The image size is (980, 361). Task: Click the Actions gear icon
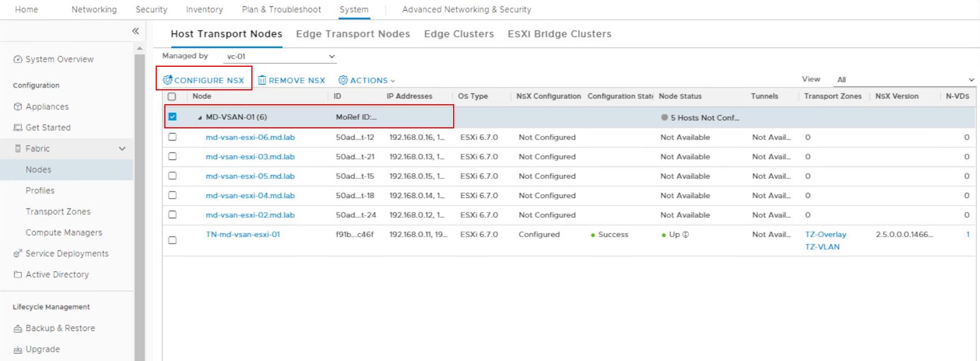343,80
